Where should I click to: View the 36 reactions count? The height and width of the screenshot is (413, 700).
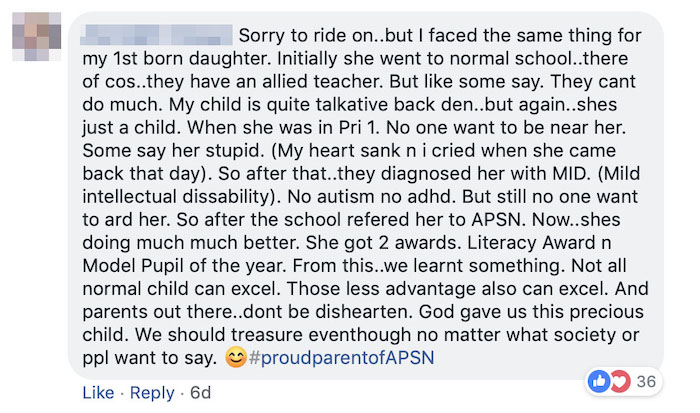point(645,382)
